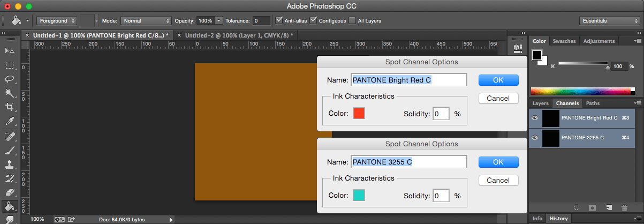
Task: Click the teal ink Color swatch
Action: click(359, 195)
